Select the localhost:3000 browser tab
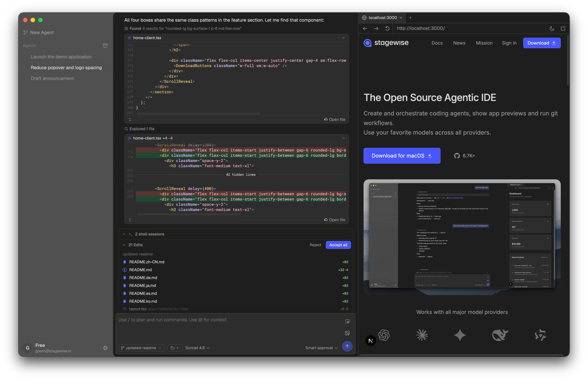The height and width of the screenshot is (381, 588). pos(382,18)
